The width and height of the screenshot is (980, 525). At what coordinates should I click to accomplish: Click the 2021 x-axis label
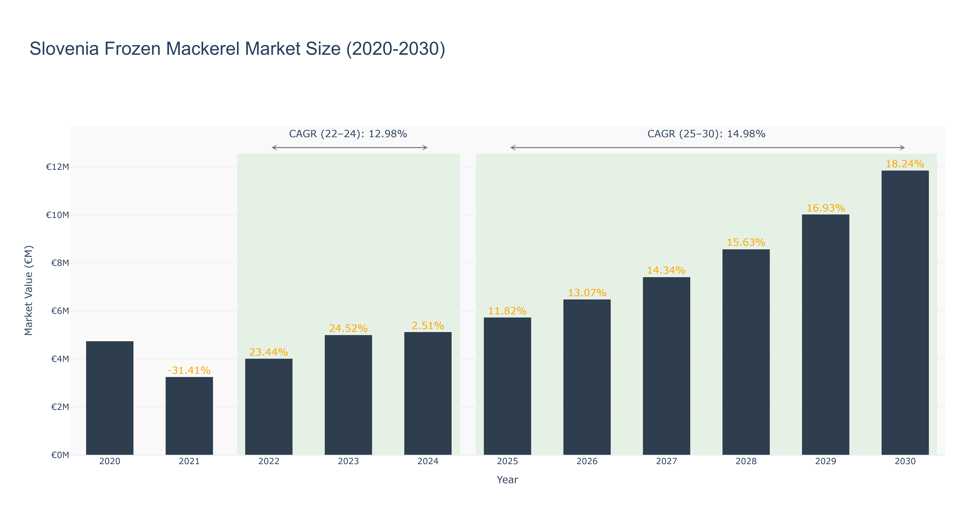tap(189, 461)
